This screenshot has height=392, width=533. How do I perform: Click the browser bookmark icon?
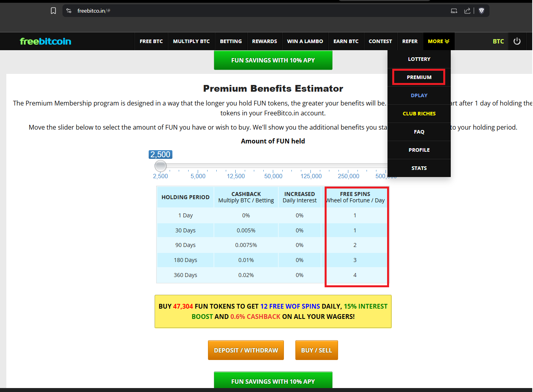pos(53,11)
